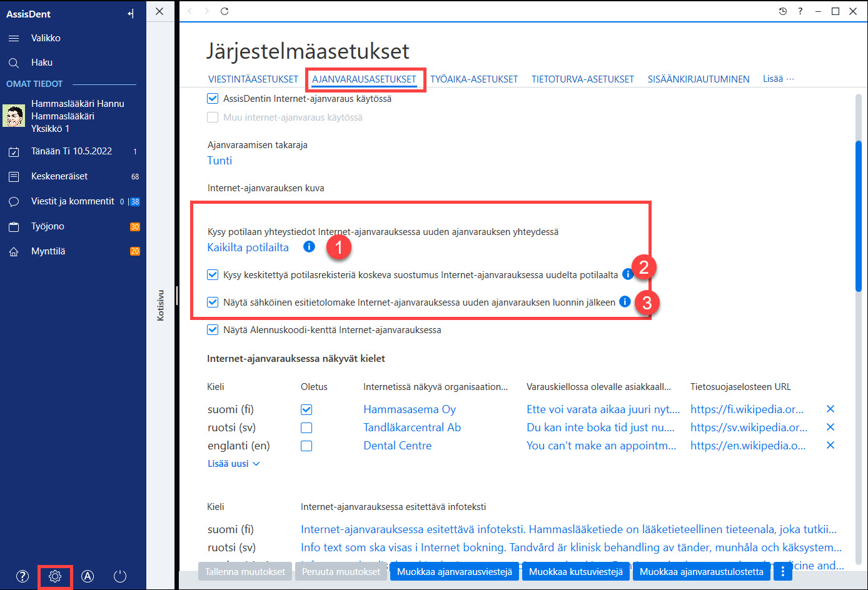Open the Hammasasema Oy organisation link

point(410,409)
